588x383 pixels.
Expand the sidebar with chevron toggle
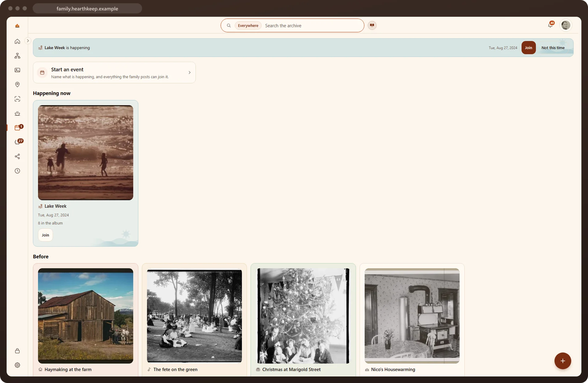coord(28,41)
